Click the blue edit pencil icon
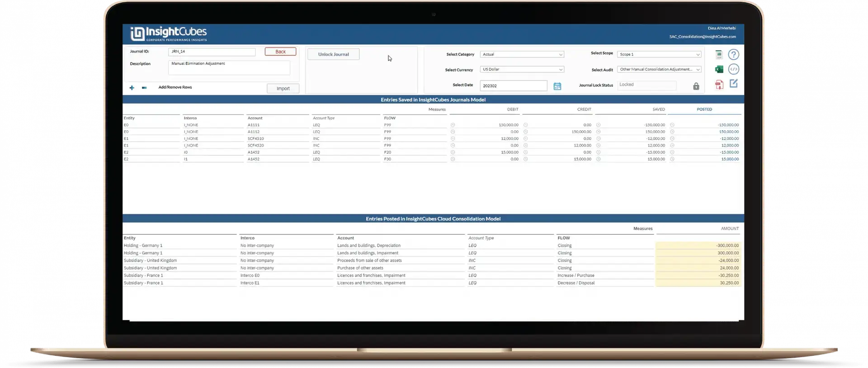The height and width of the screenshot is (368, 868). [x=734, y=83]
